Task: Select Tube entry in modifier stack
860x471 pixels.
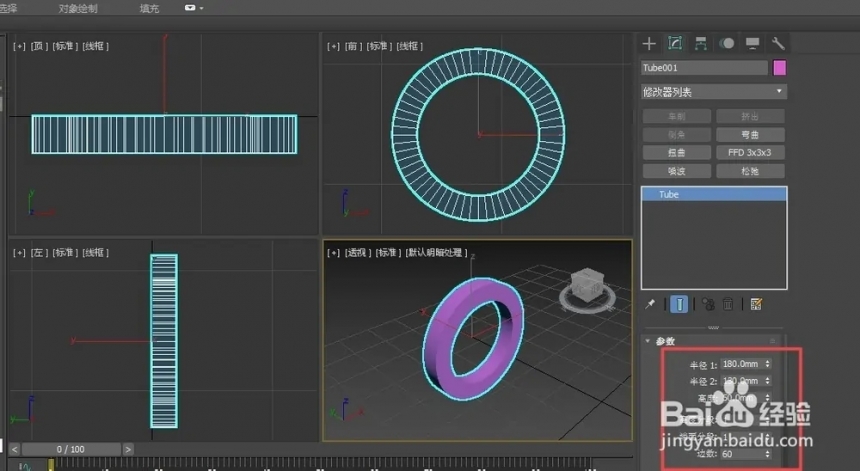Action: coord(714,194)
